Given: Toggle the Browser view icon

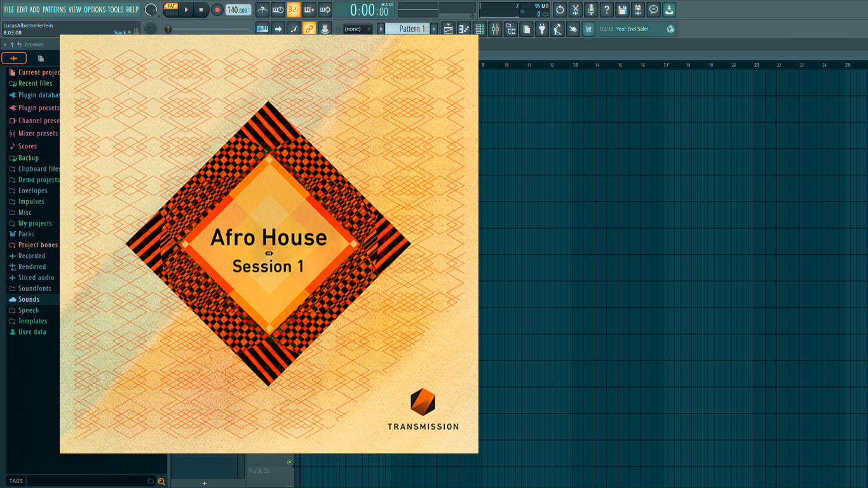Looking at the screenshot, I should [511, 29].
